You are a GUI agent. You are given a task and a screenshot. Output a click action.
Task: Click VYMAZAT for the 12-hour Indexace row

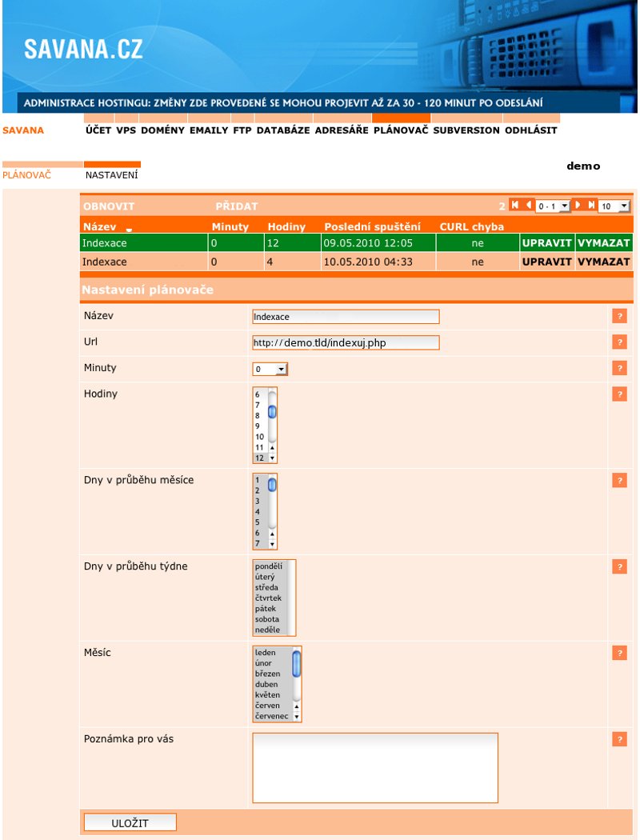pos(603,242)
